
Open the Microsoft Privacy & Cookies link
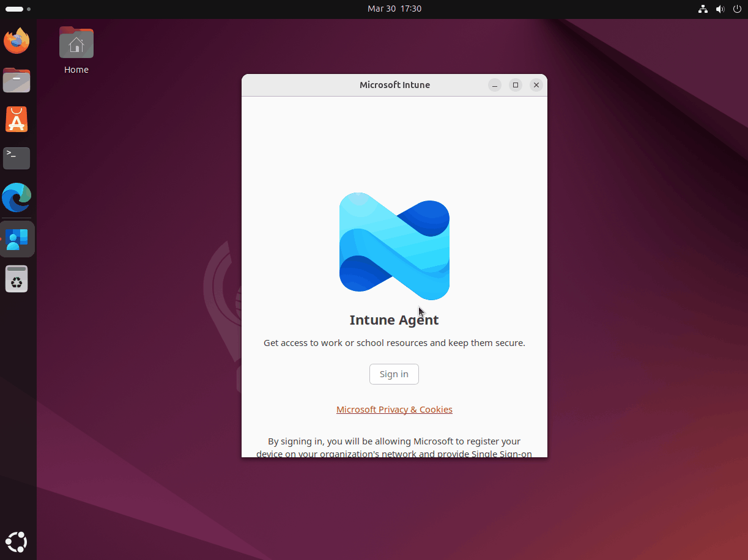pos(394,409)
